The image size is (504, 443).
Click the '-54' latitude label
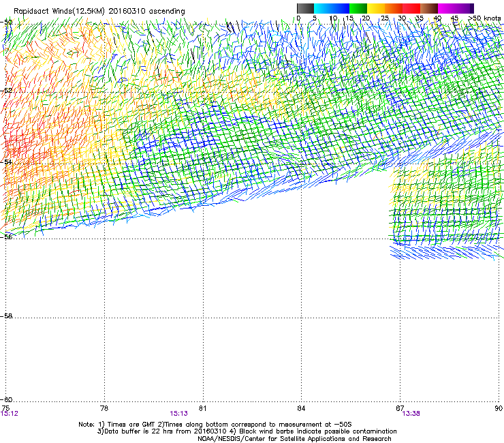(x=6, y=162)
